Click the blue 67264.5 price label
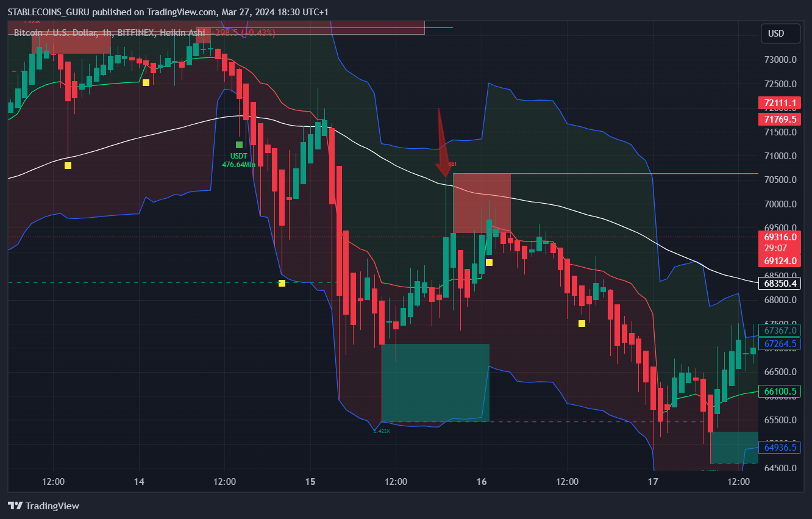 778,344
